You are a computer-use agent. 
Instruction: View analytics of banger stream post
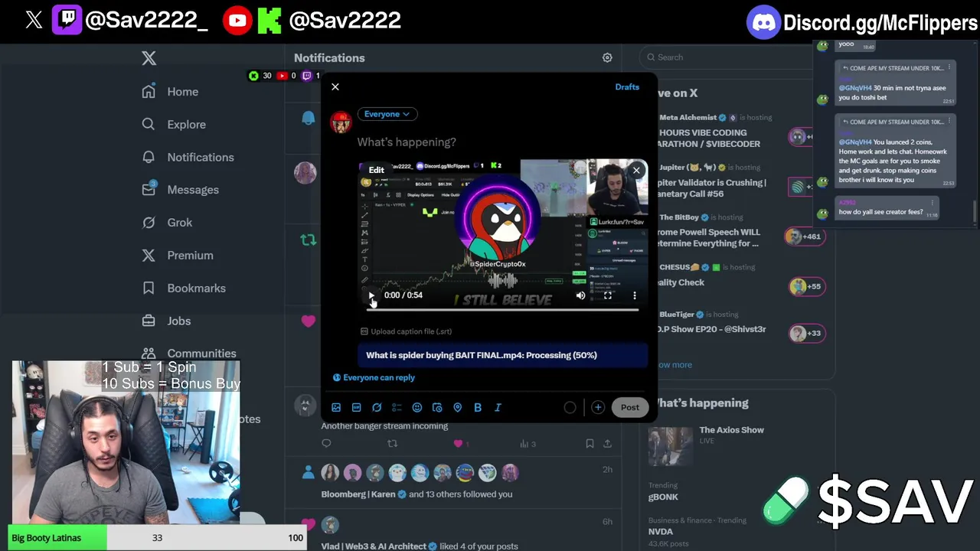[x=528, y=444]
